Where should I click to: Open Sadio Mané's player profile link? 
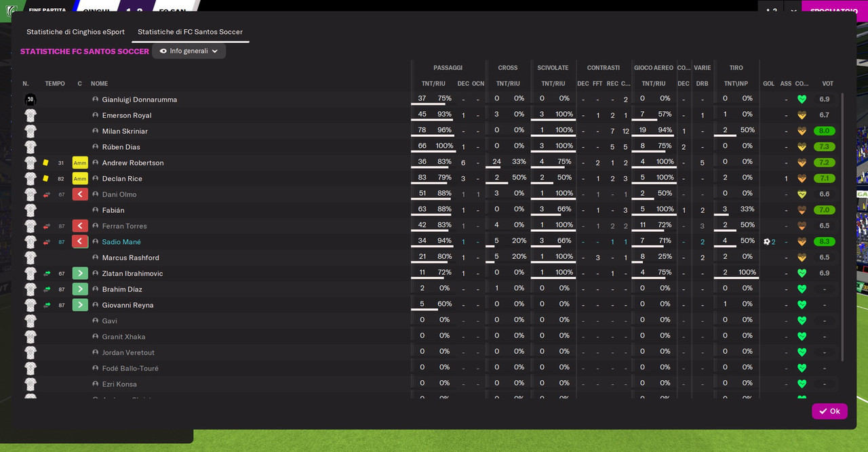(x=121, y=242)
